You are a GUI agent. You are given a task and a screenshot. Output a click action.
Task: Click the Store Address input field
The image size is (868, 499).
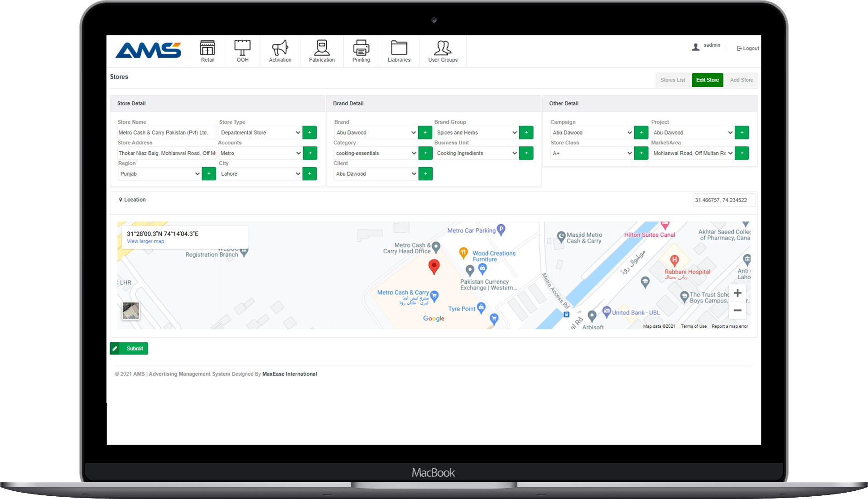167,153
